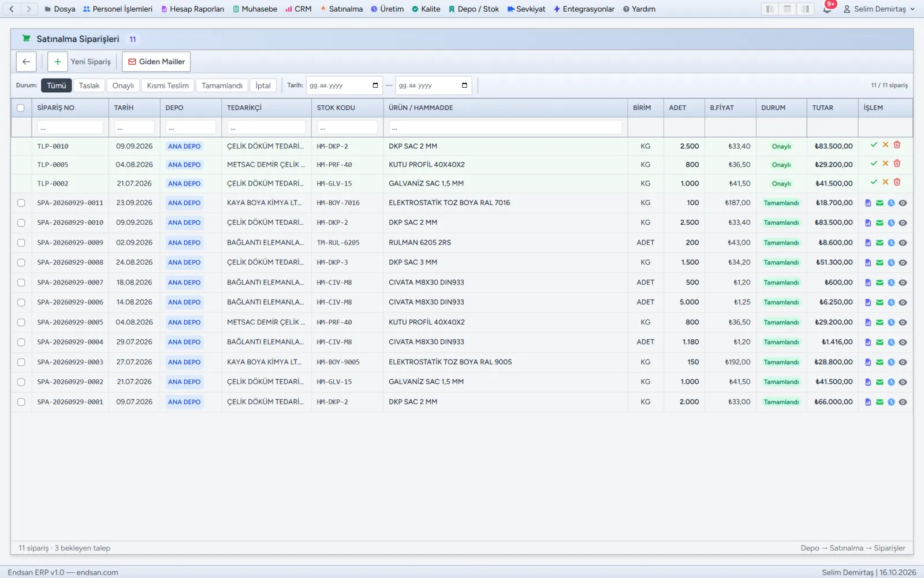Click the Tedarikçi column filter field

pos(266,128)
